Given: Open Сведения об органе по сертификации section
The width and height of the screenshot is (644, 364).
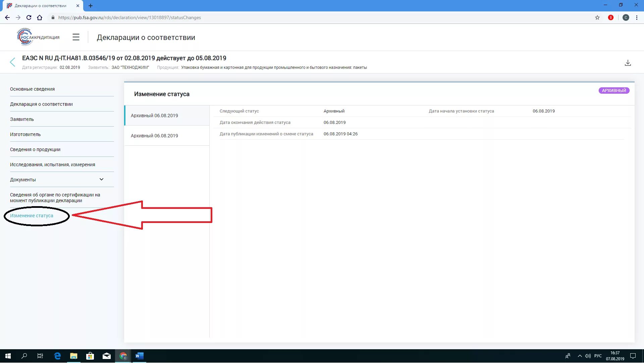Looking at the screenshot, I should click(55, 198).
